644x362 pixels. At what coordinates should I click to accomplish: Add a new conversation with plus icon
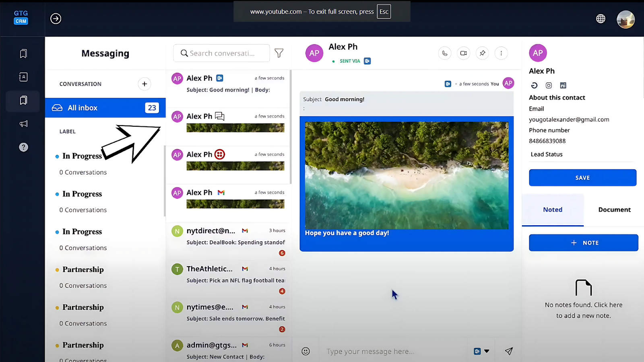(x=144, y=84)
